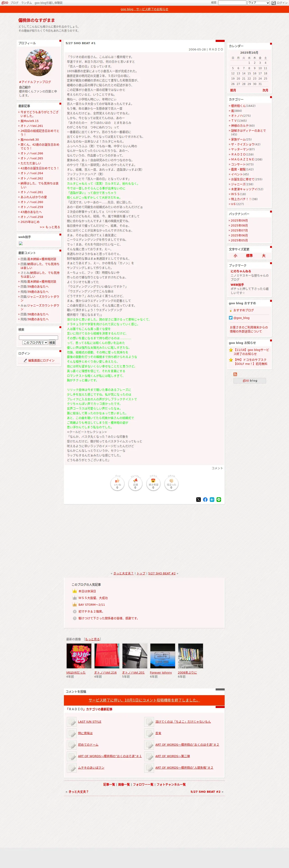Open the ブログ menu item in top bar
The height and width of the screenshot is (868, 289).
click(14, 3)
